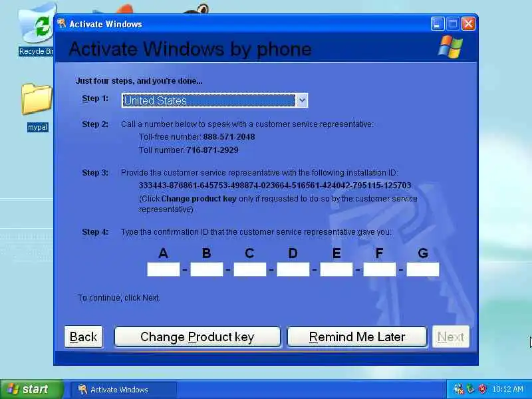The height and width of the screenshot is (399, 532).
Task: Click the toll-free number 888-571-2048
Action: [x=229, y=137]
